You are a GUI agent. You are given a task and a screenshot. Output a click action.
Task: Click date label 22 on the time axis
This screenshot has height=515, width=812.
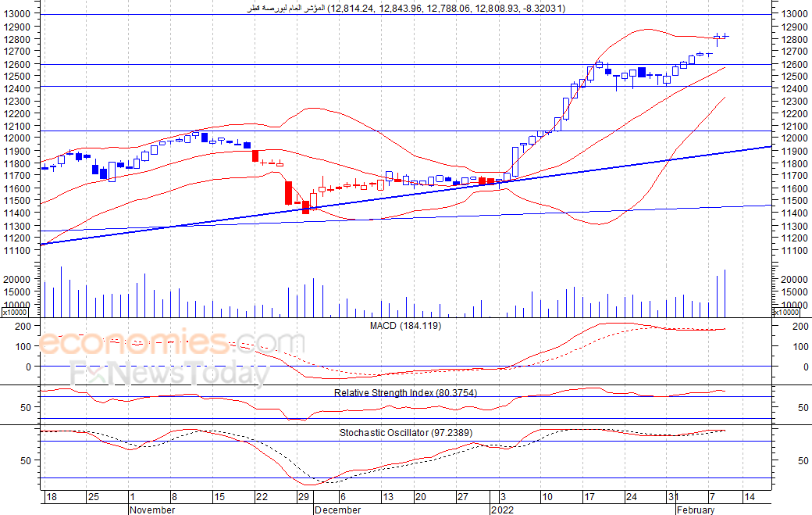tap(262, 497)
